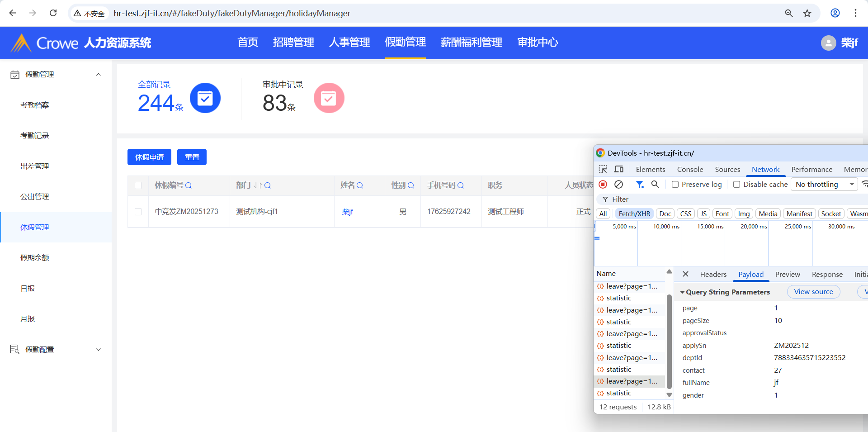Click the View source button
The height and width of the screenshot is (432, 868).
(x=813, y=292)
